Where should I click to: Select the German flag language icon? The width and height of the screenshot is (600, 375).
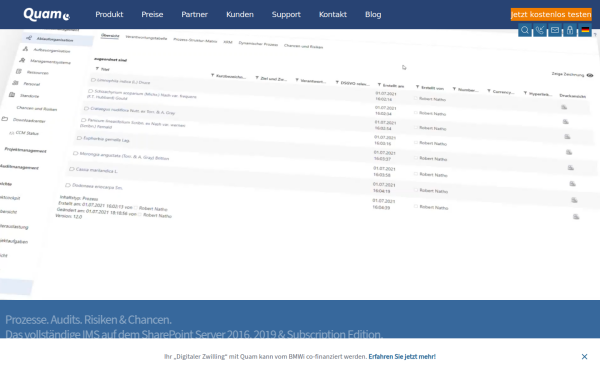(585, 30)
